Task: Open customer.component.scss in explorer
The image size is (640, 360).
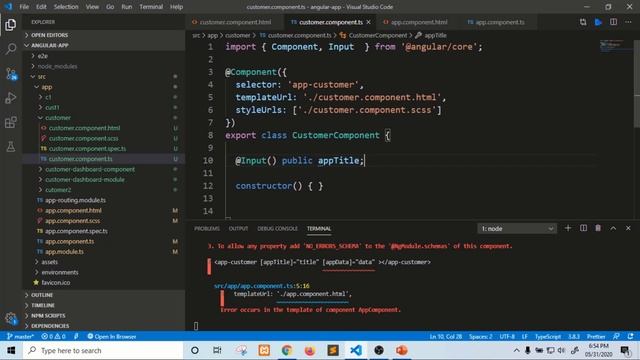Action: pos(104,138)
